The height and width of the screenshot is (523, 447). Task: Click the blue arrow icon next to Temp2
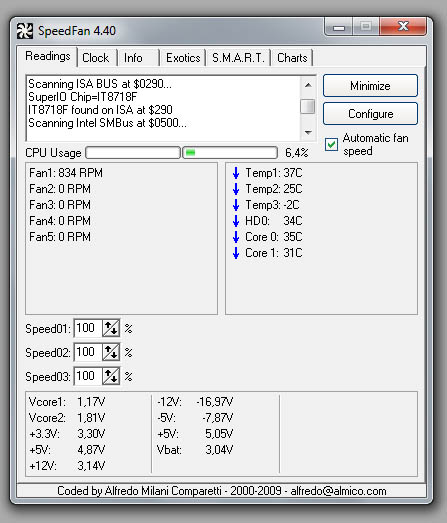pyautogui.click(x=236, y=189)
